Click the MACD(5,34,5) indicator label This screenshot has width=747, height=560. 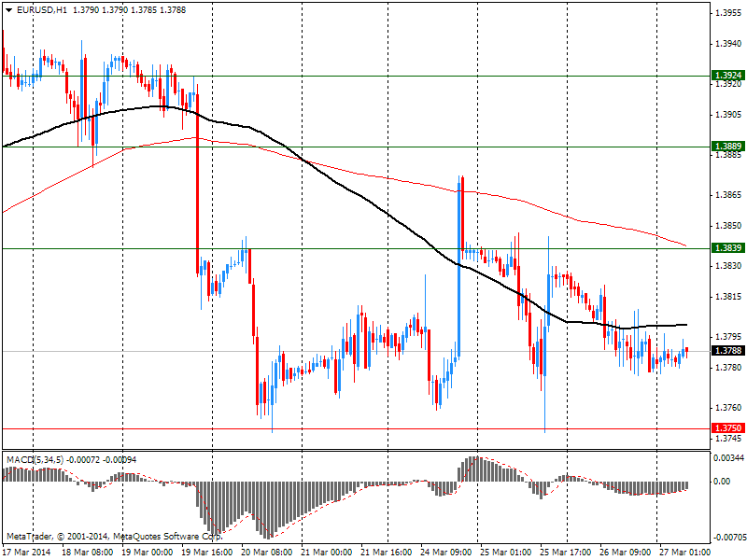pos(35,460)
